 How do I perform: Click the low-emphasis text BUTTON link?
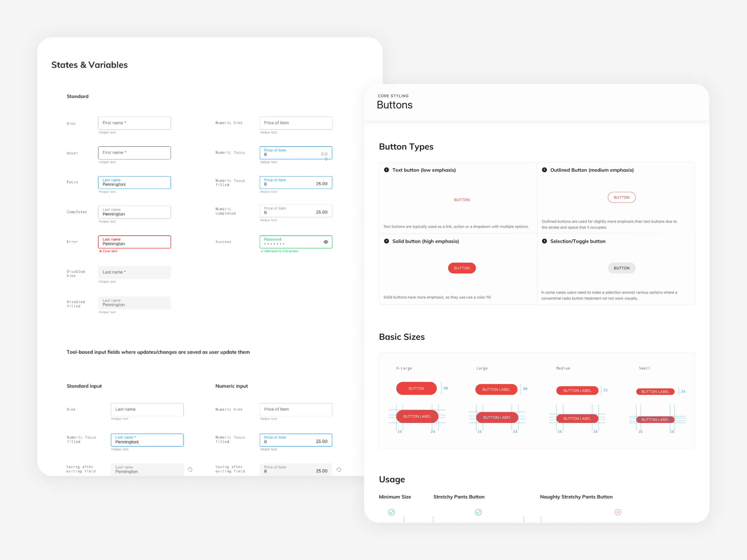pos(462,199)
